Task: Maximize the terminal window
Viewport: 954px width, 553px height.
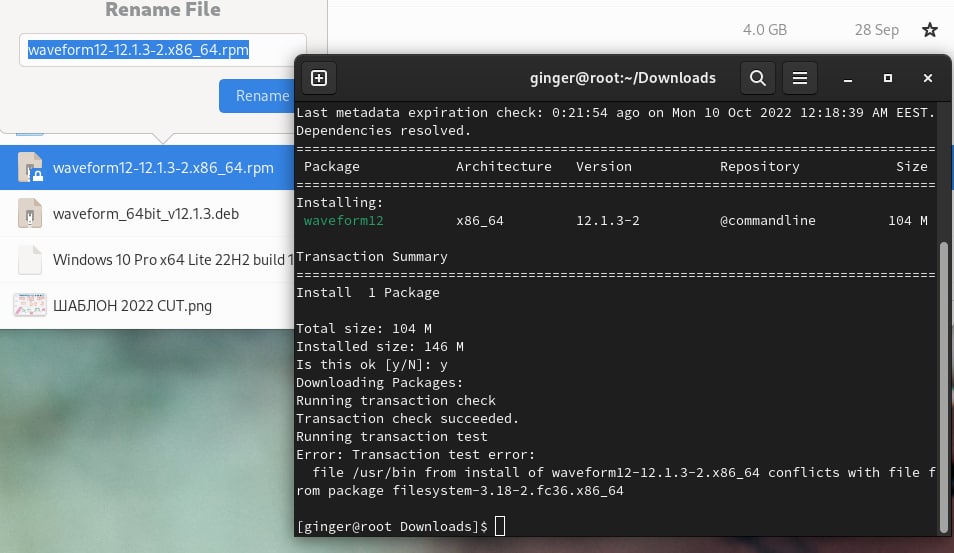Action: pyautogui.click(x=888, y=78)
